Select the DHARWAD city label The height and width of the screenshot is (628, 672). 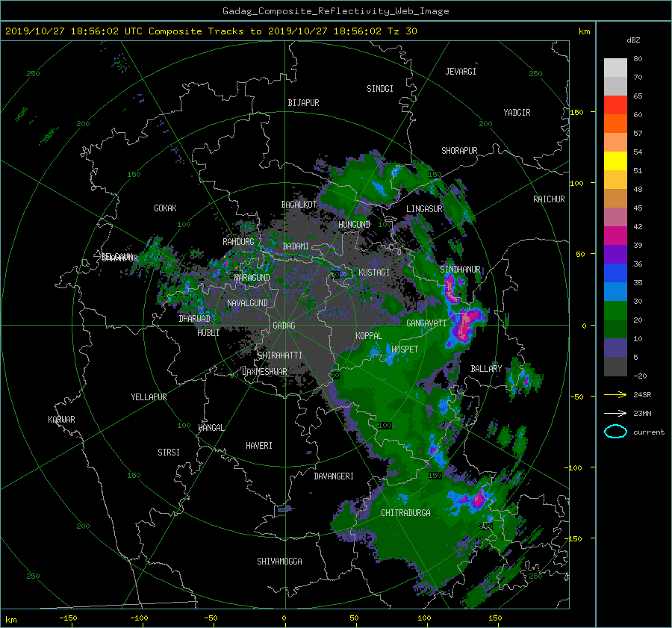coord(195,319)
